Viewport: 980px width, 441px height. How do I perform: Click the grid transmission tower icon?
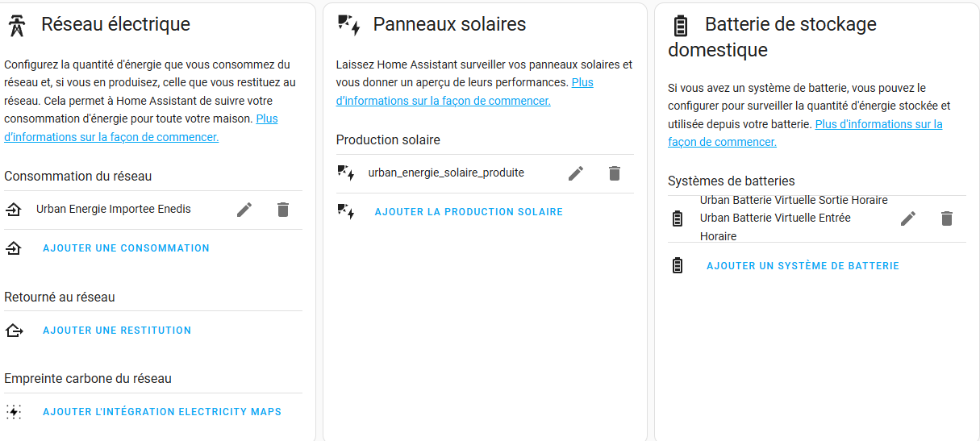pyautogui.click(x=17, y=26)
